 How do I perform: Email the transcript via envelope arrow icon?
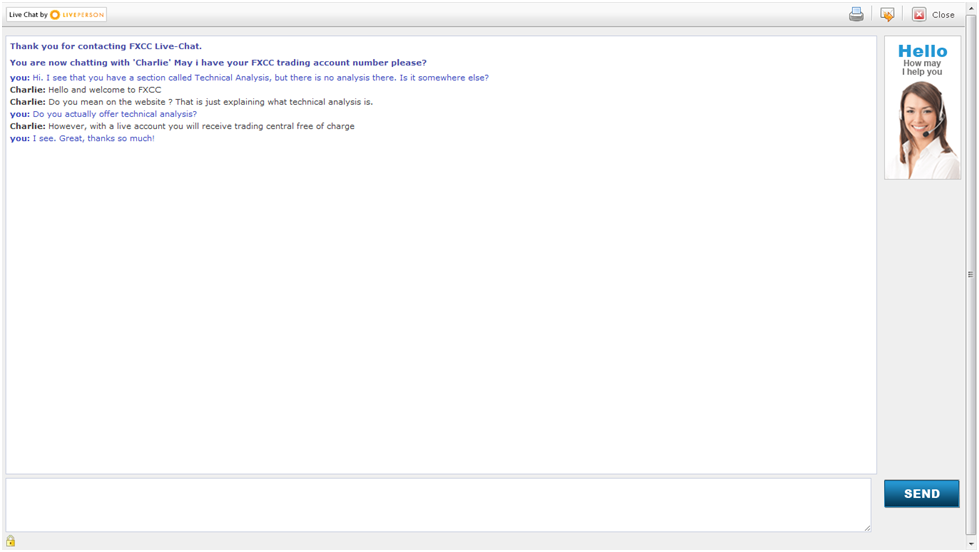[x=887, y=14]
